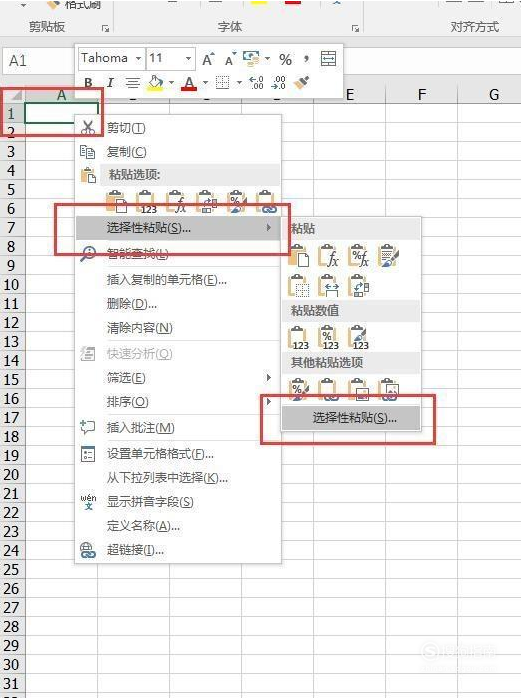Choose Formatting icon under 其他粘贴选项
Image resolution: width=521 pixels, height=698 pixels.
(x=299, y=389)
